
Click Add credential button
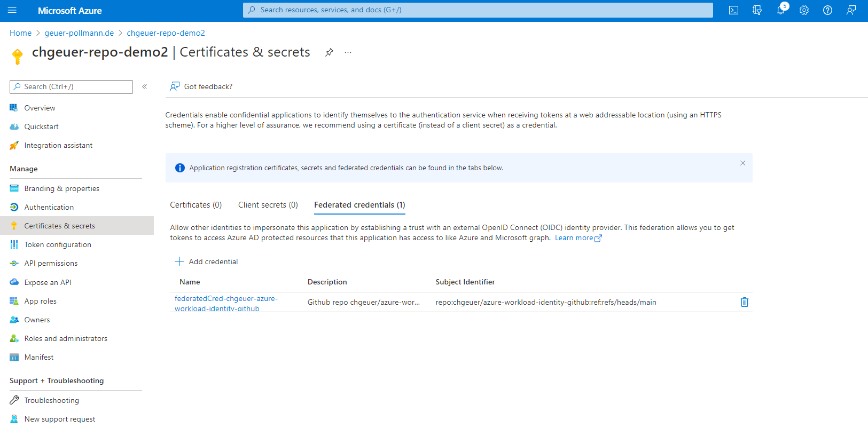click(207, 261)
